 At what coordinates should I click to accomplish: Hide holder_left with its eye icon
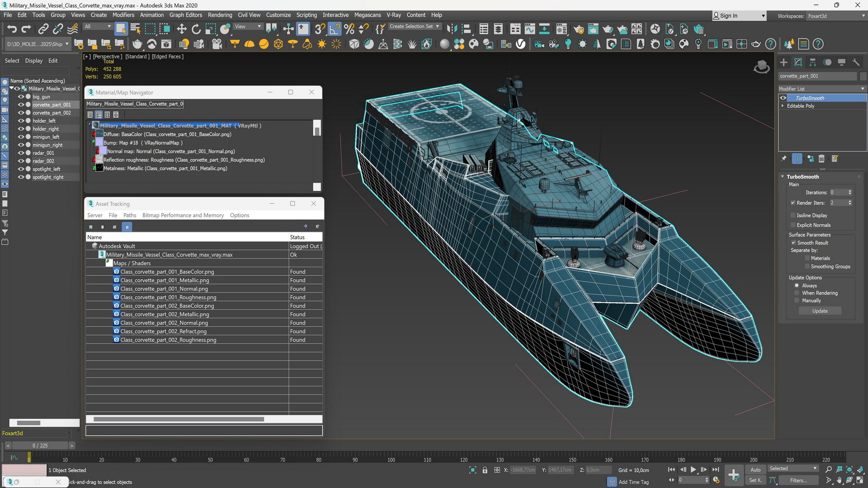(x=21, y=121)
